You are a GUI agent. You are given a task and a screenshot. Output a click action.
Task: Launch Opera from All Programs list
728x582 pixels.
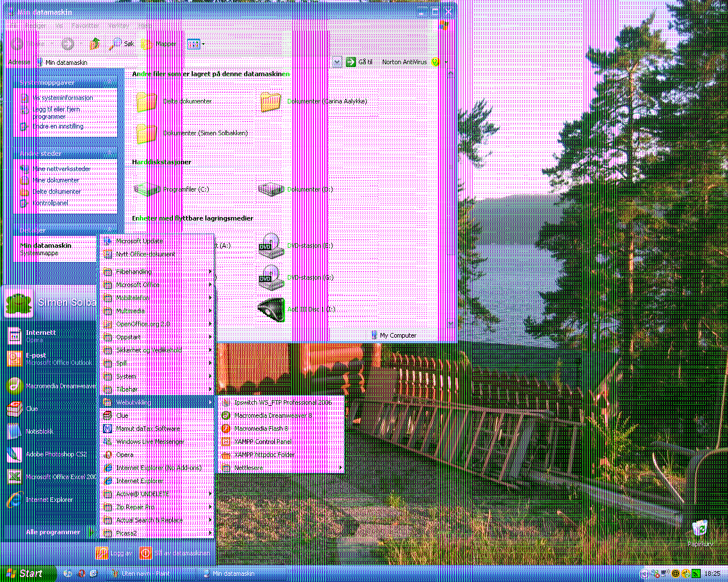coord(158,455)
